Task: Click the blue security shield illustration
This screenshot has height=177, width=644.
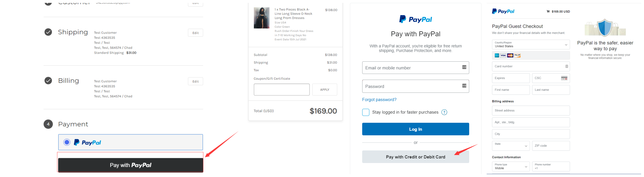Action: pyautogui.click(x=605, y=28)
